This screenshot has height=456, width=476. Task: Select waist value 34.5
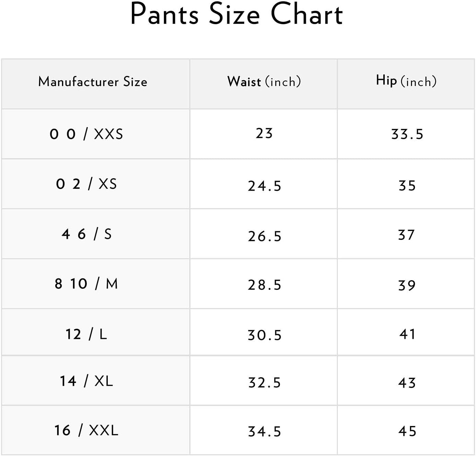265,432
